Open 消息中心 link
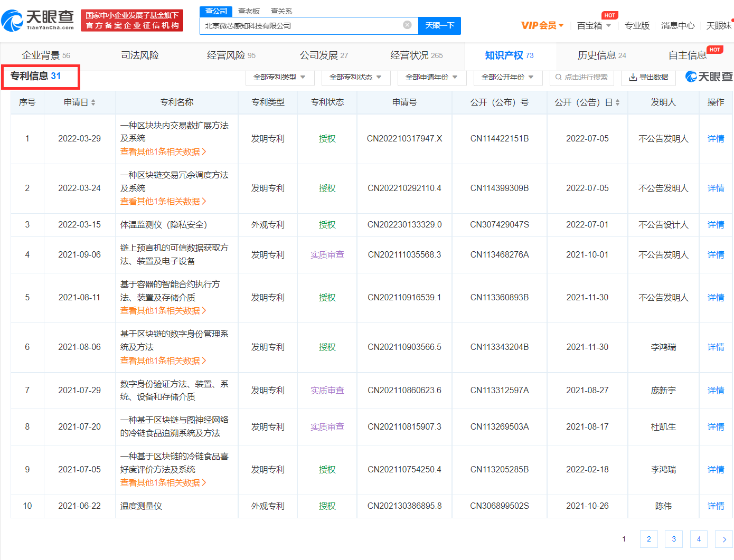This screenshot has width=734, height=560. point(678,25)
